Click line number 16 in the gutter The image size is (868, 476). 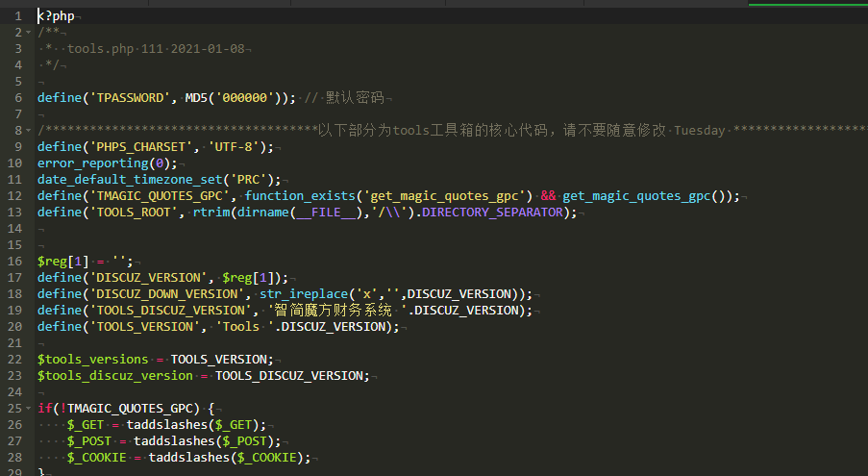pos(15,262)
